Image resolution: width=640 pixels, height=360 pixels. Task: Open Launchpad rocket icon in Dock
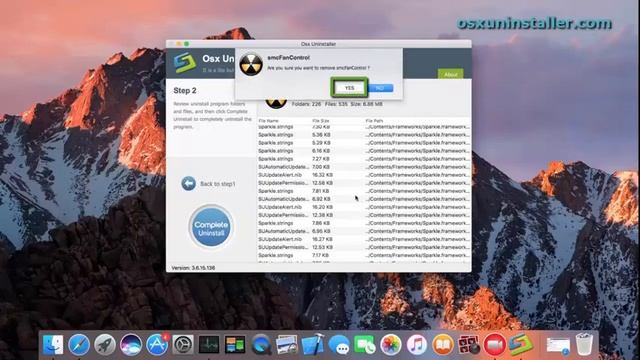pos(105,345)
